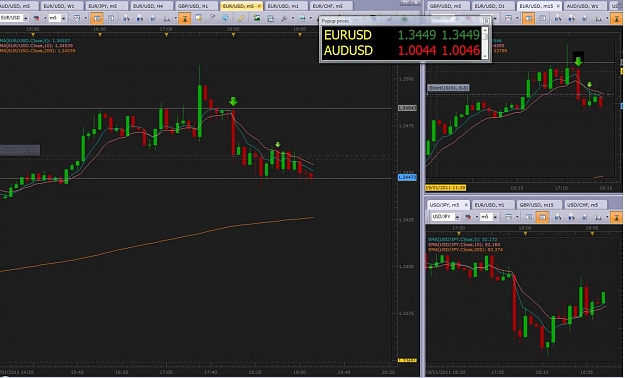The height and width of the screenshot is (378, 625).
Task: Click the yellow 19/01/2011 date label on m15 chart
Action: tap(446, 187)
